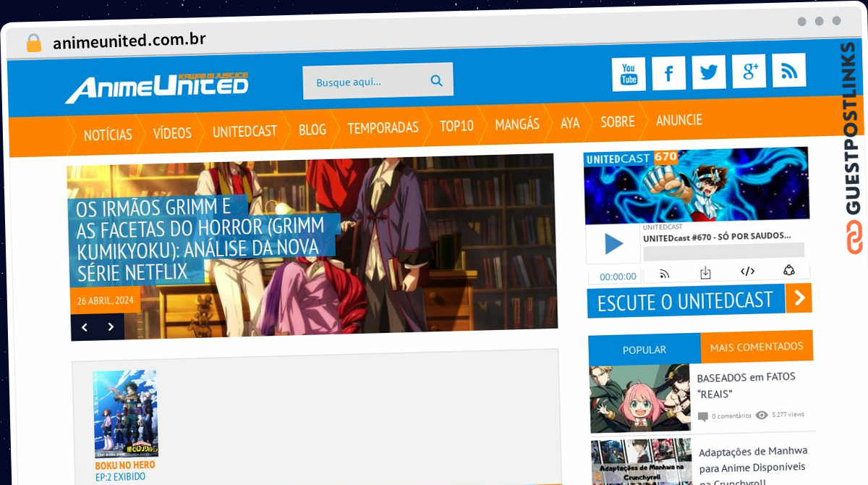Open the Baseados em Fatos Reais article

coord(746,385)
